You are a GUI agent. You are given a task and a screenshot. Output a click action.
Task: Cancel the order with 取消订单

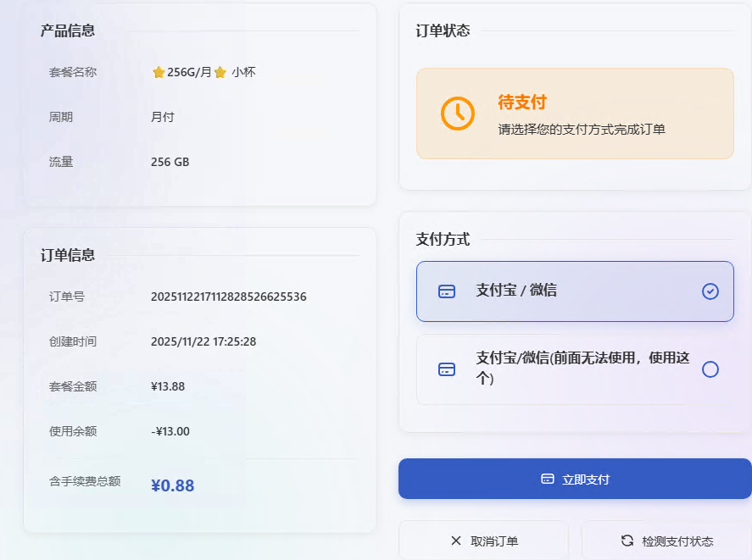[x=484, y=541]
